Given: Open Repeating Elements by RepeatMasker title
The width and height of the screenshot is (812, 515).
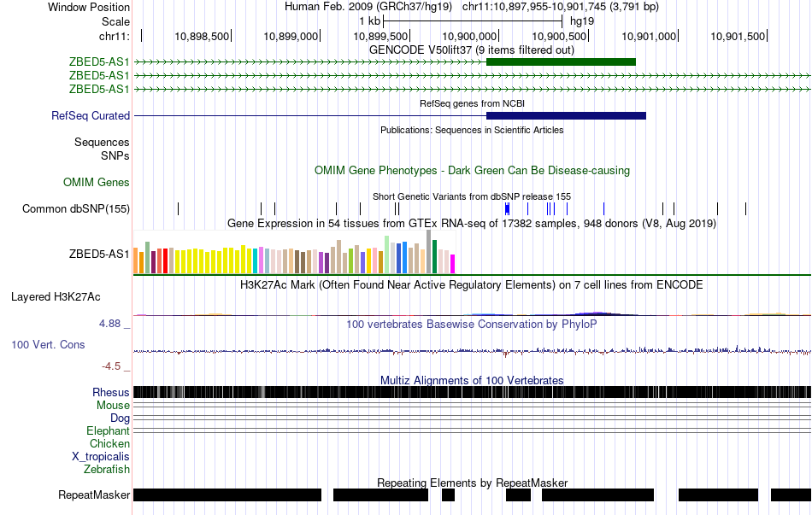Looking at the screenshot, I should pyautogui.click(x=473, y=483).
